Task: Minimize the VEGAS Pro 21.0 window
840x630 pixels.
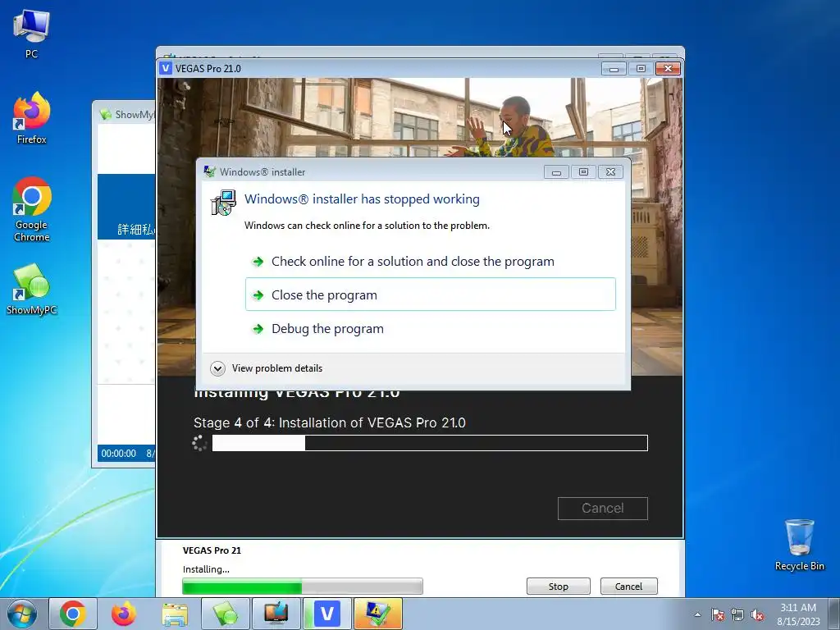Action: coord(614,69)
